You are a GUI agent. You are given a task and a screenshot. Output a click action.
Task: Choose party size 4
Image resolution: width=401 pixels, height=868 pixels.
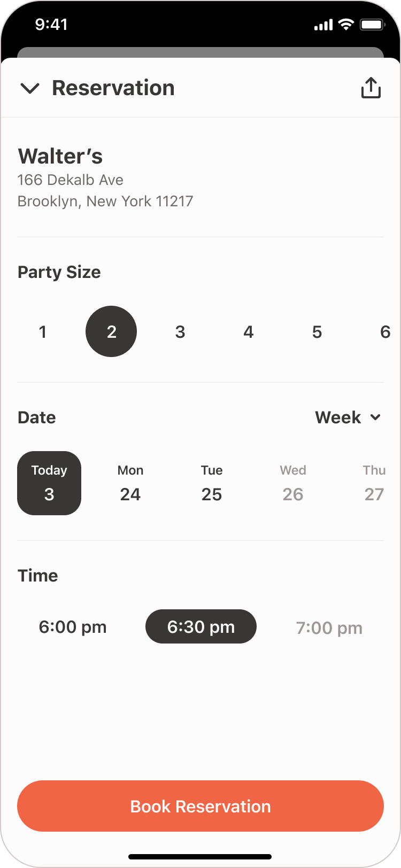pyautogui.click(x=249, y=332)
